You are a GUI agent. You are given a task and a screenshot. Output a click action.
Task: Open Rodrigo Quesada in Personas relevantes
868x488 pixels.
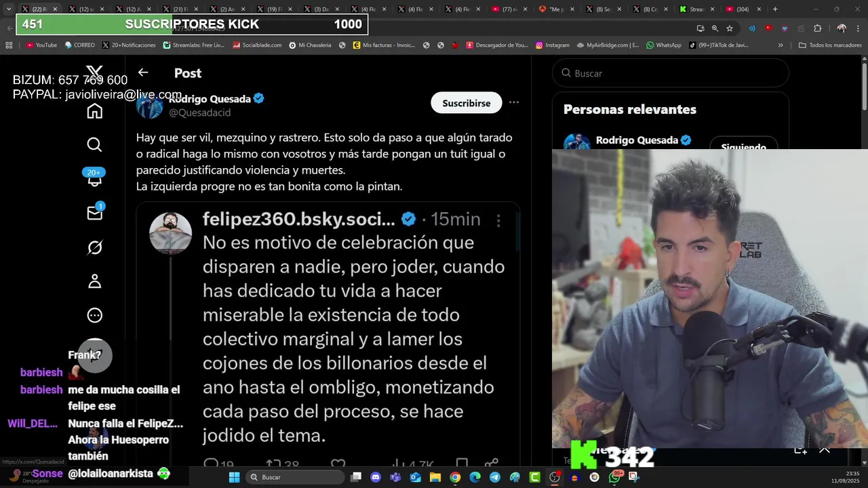[x=637, y=140]
